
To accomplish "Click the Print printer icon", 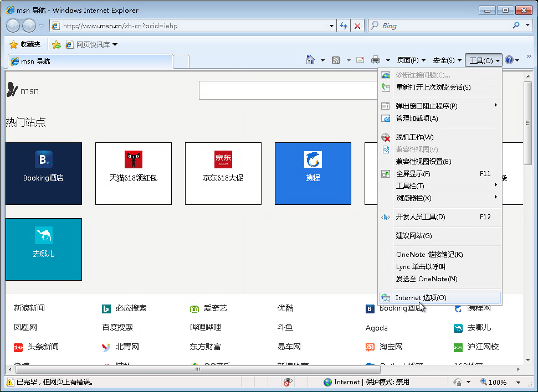I will [376, 60].
